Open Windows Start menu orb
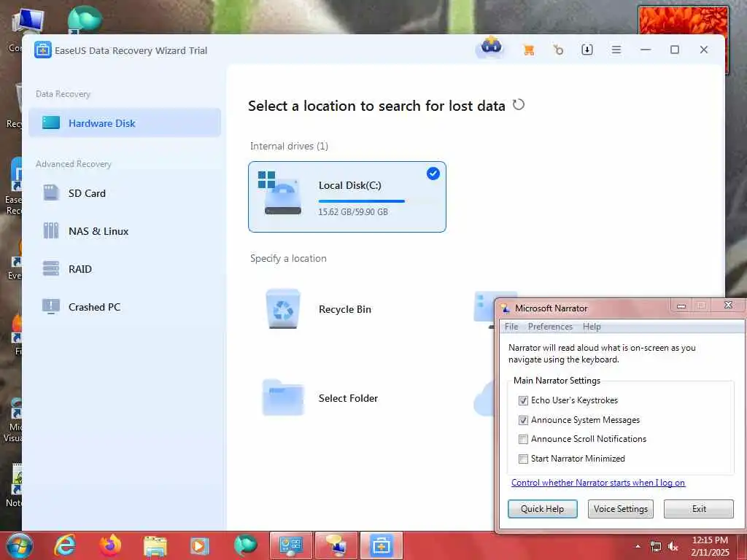This screenshot has height=560, width=747. click(x=19, y=545)
